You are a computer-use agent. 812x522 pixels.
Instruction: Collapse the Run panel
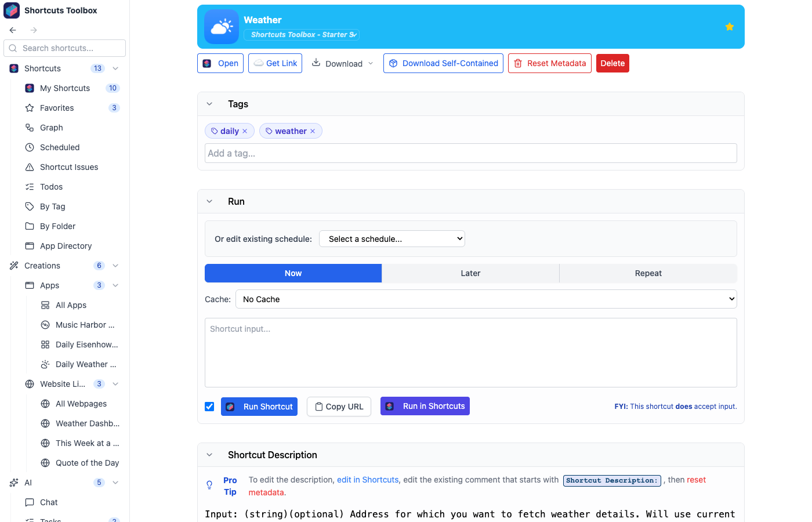click(x=209, y=201)
